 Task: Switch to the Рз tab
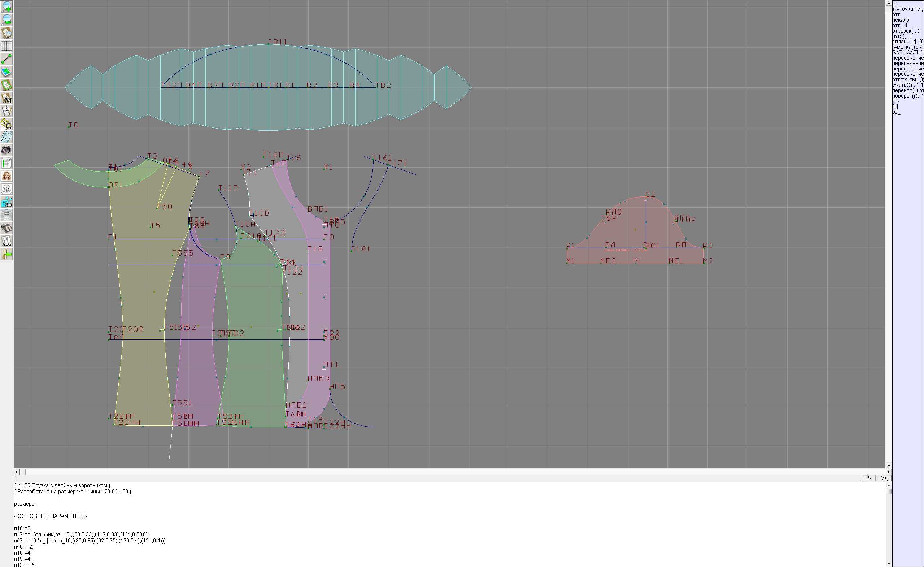click(x=868, y=478)
